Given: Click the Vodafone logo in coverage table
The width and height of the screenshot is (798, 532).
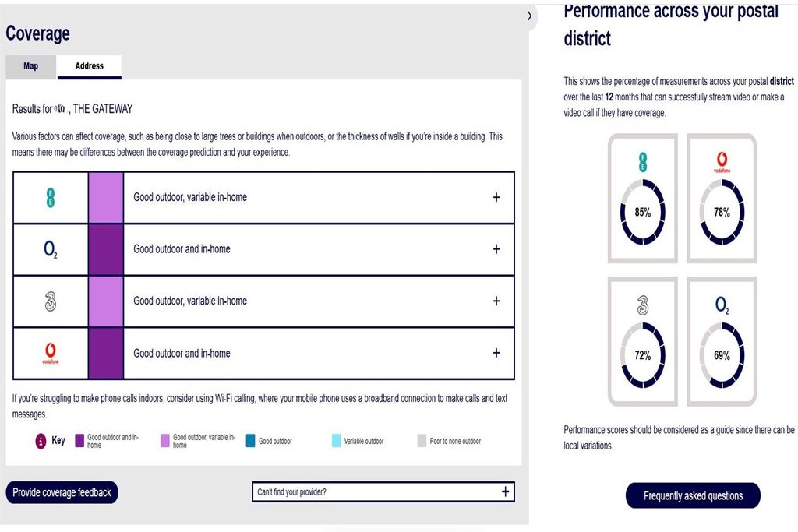Looking at the screenshot, I should point(51,354).
